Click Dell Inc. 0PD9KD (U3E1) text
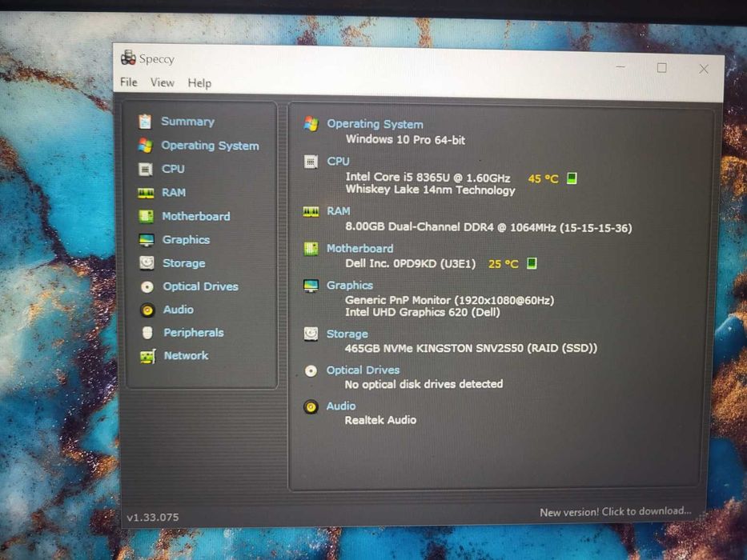This screenshot has width=747, height=560. point(410,263)
